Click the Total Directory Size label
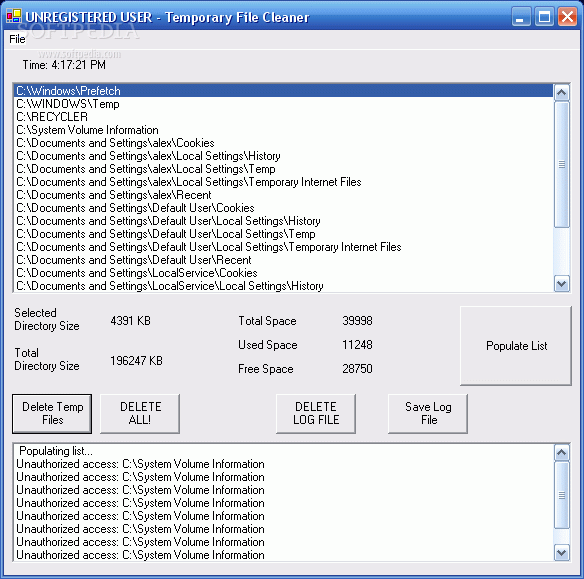Viewport: 584px width, 579px height. pos(47,359)
